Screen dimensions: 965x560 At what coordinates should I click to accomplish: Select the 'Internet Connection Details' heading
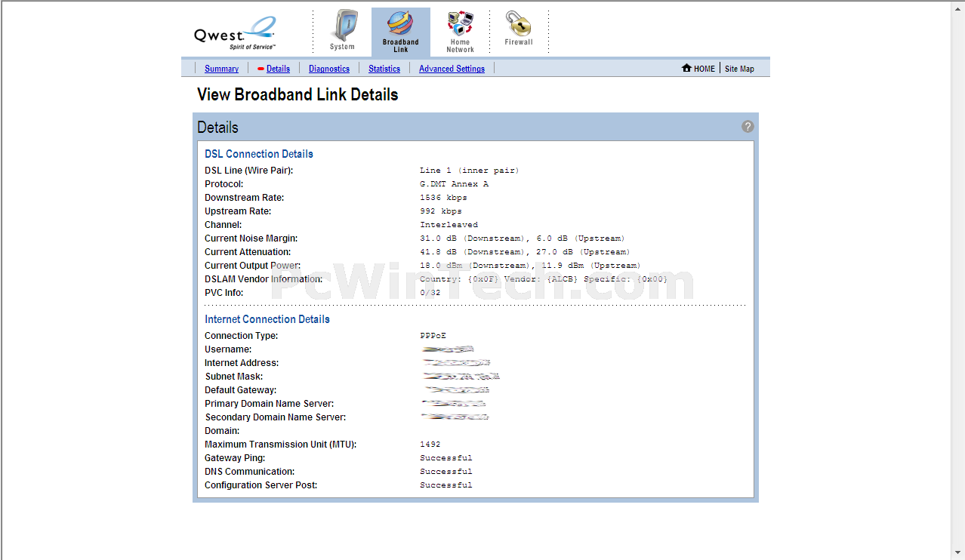(267, 319)
